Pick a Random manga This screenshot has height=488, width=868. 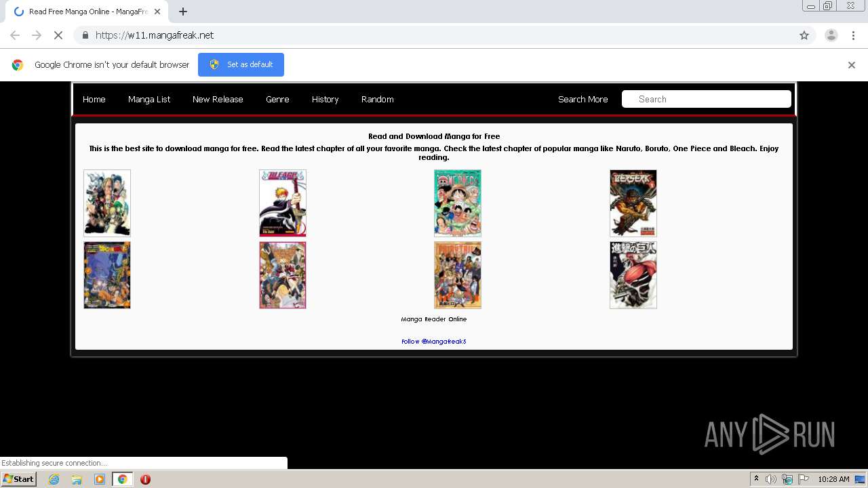378,99
